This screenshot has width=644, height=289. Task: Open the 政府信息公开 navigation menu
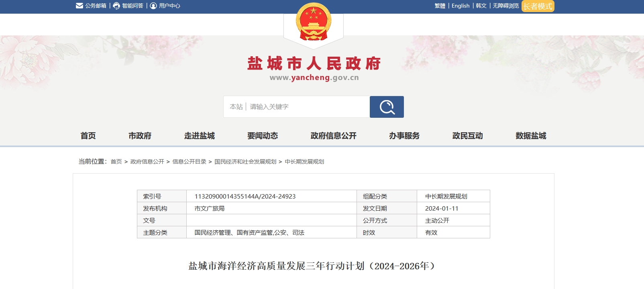[x=333, y=136]
